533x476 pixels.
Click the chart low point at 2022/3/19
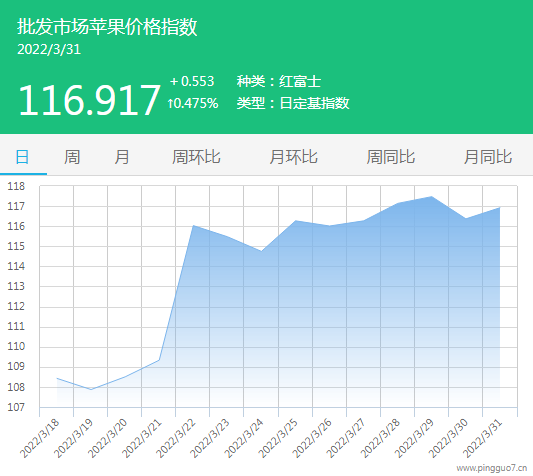click(91, 389)
